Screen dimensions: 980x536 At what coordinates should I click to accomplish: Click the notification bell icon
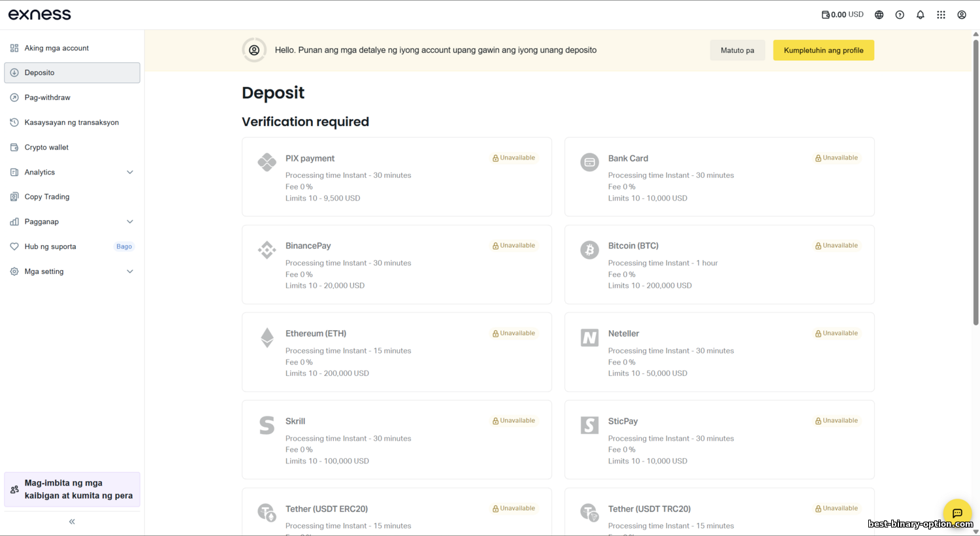pos(920,14)
